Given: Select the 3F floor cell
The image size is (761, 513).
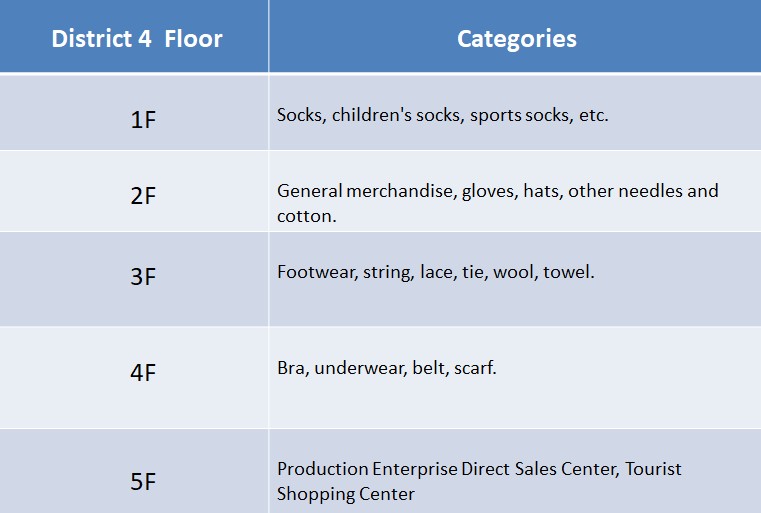Looking at the screenshot, I should click(143, 277).
